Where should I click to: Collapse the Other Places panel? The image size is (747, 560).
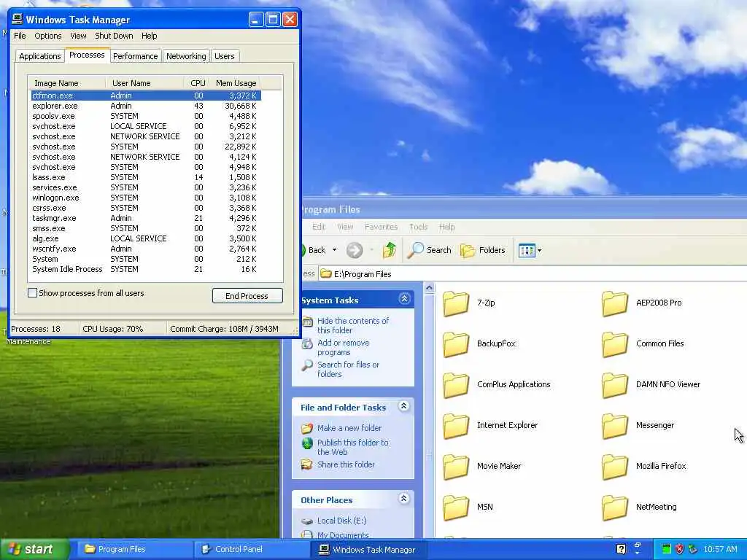(404, 499)
